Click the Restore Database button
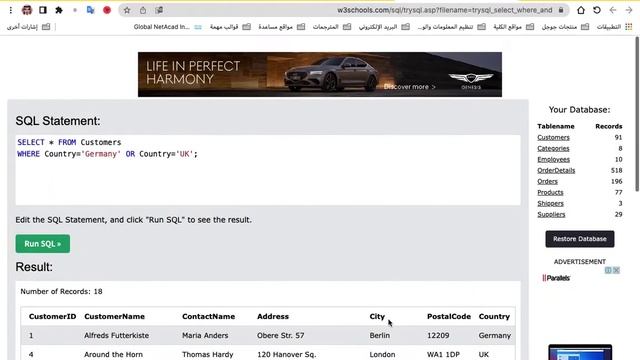Screen dimensions: 640x360 pyautogui.click(x=580, y=239)
